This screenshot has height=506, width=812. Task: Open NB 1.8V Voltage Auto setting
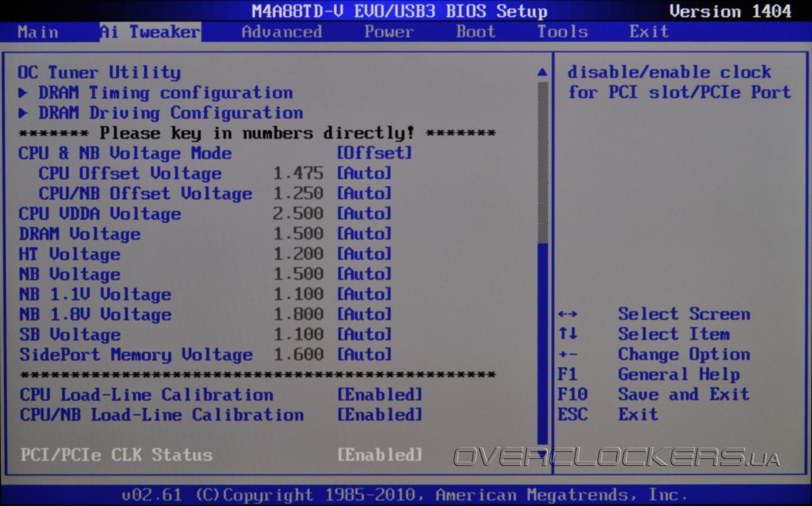point(364,315)
